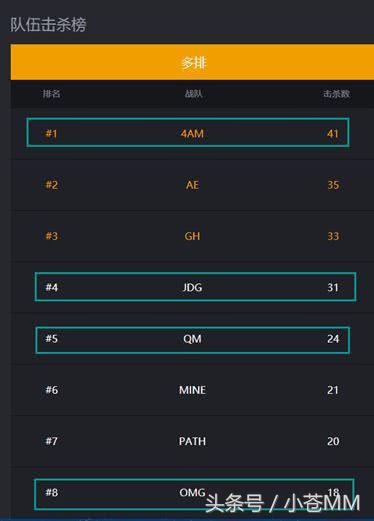Open team AE entry
Image resolution: width=374 pixels, height=521 pixels.
192,185
